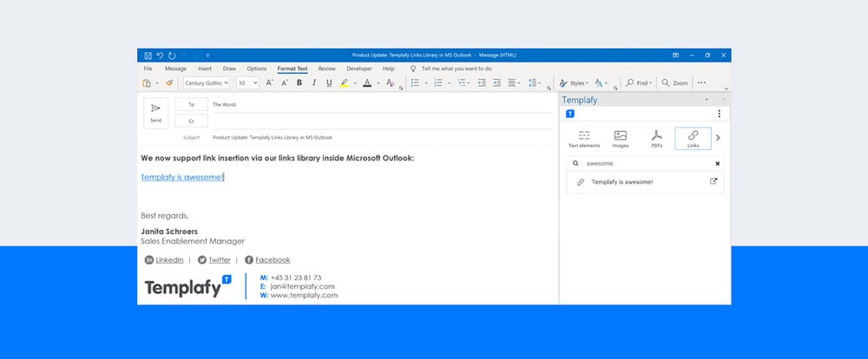
Task: Switch to the Developer tab
Action: [359, 69]
